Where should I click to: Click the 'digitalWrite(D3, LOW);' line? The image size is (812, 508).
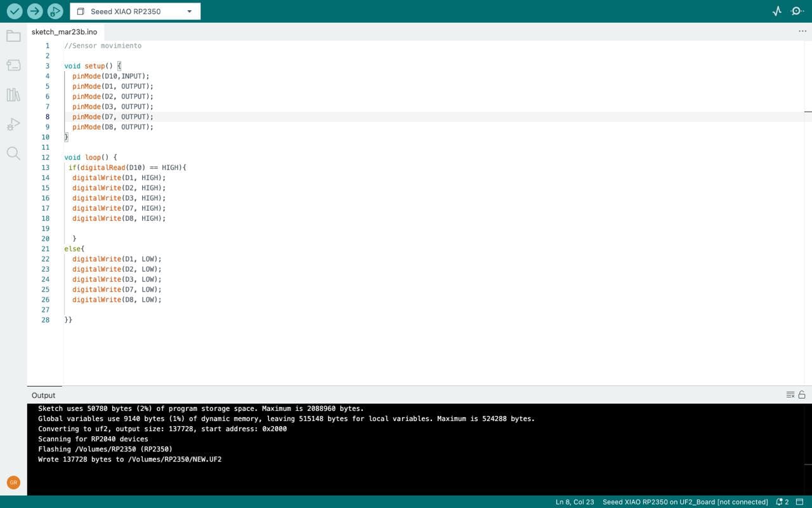point(117,279)
